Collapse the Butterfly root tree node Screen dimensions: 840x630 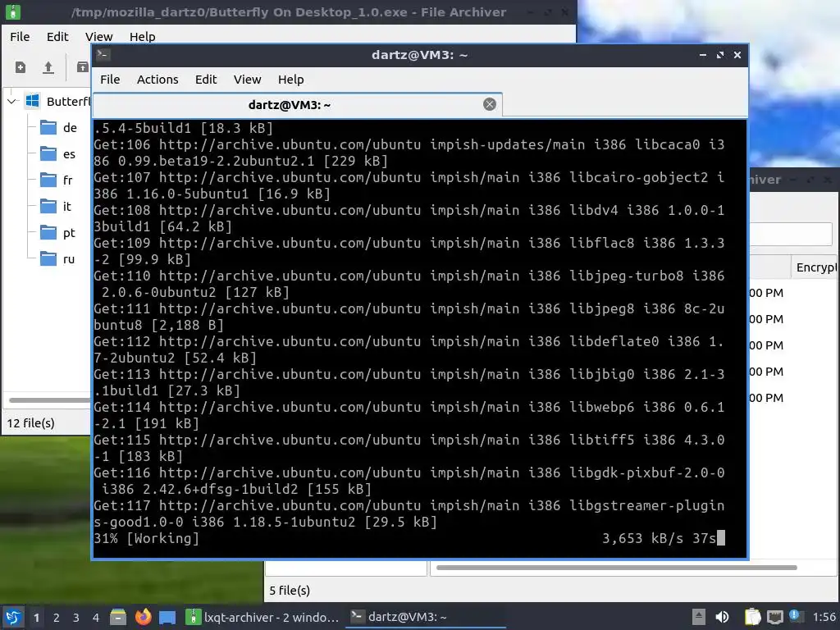(x=11, y=101)
